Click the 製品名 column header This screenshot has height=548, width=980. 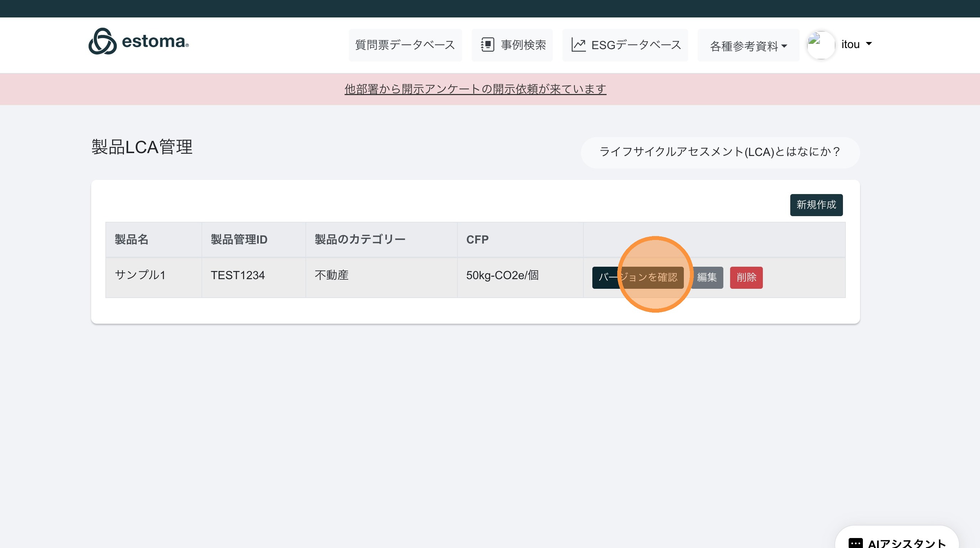tap(132, 239)
